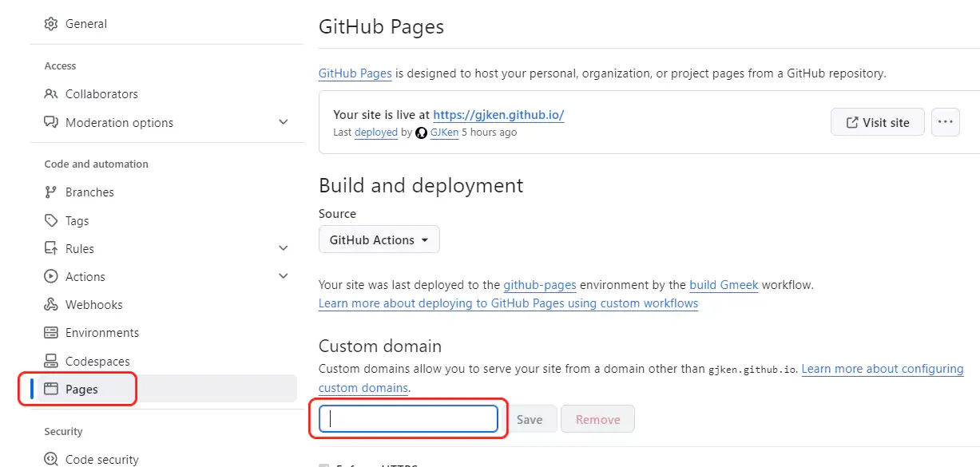Expand the Moderation options section
Viewport: 980px width, 467px height.
point(283,123)
